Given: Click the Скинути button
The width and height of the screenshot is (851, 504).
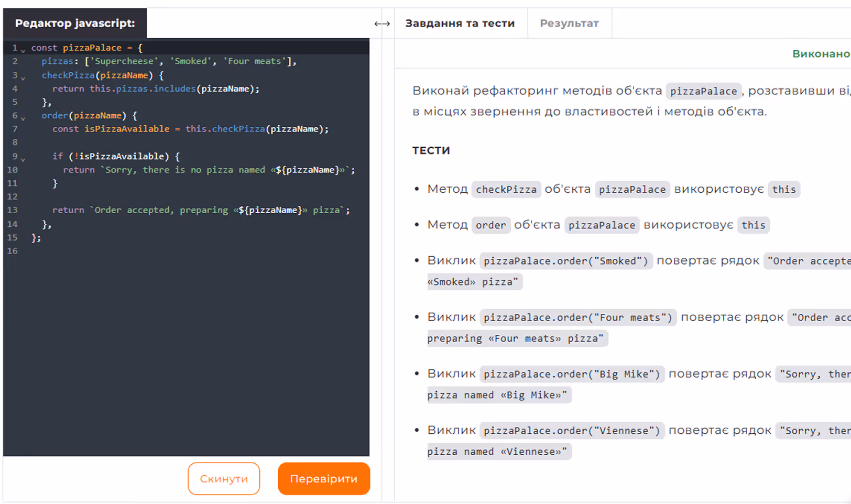Looking at the screenshot, I should coord(224,478).
